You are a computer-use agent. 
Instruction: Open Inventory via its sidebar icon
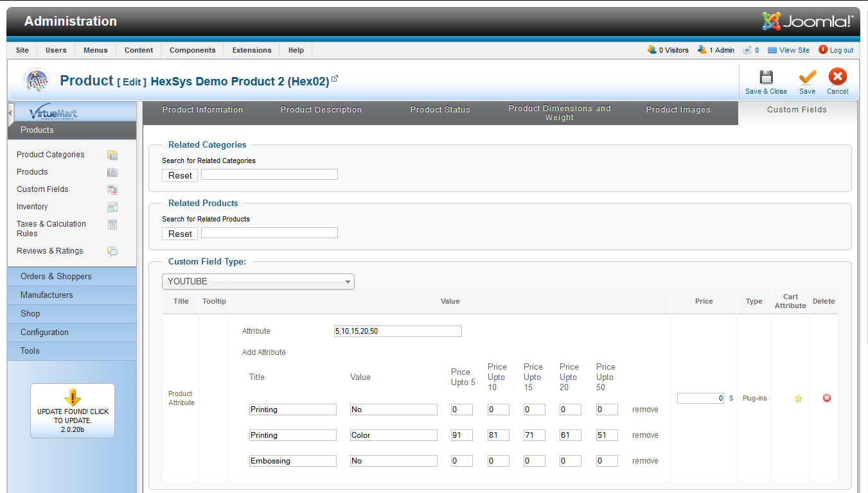coord(112,207)
